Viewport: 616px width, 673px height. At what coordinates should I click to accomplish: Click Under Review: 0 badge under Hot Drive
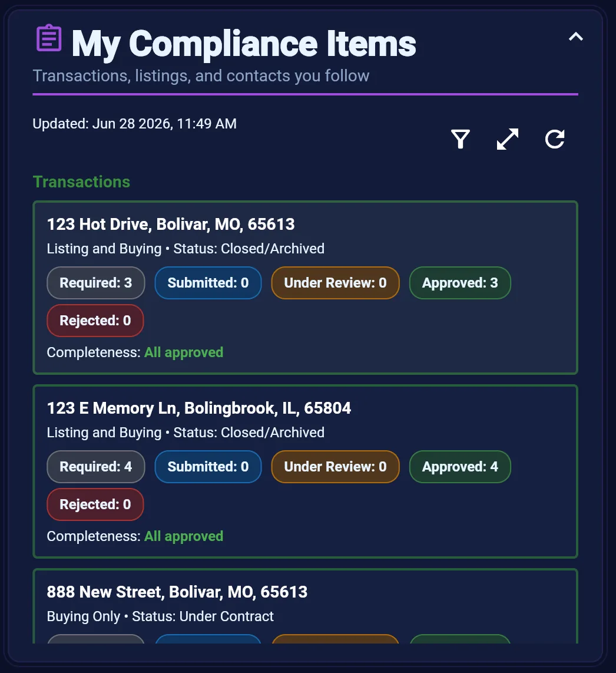(x=336, y=283)
